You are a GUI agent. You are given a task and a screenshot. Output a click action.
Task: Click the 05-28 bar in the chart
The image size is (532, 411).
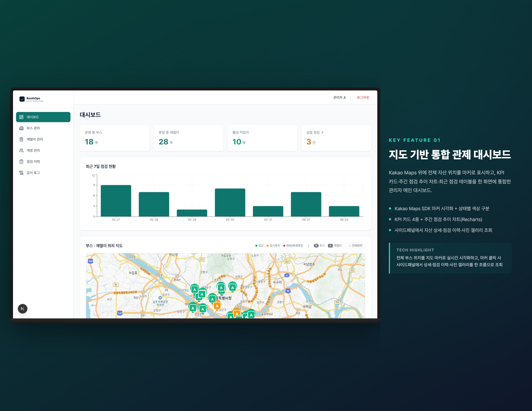[154, 204]
